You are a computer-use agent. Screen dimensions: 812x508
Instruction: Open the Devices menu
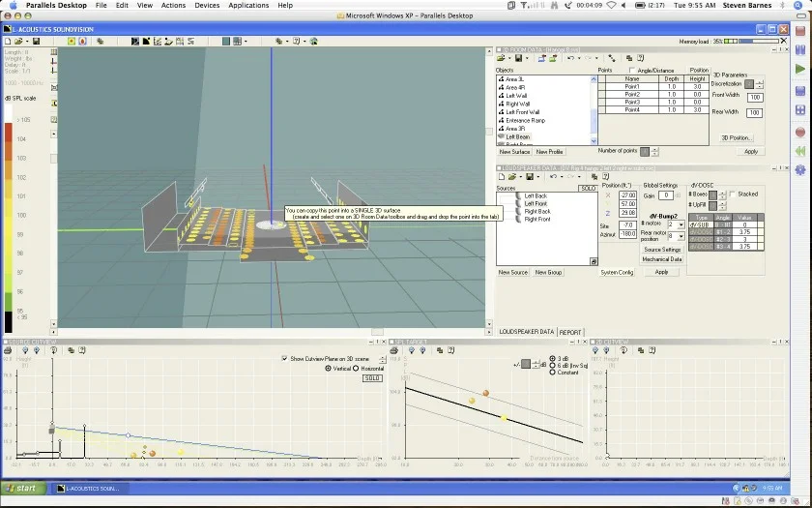(x=207, y=5)
